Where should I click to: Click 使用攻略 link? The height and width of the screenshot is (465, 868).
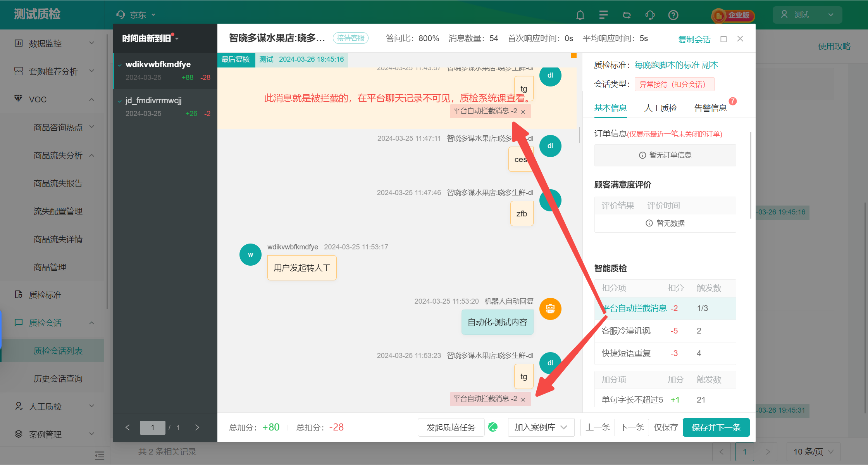coord(834,47)
